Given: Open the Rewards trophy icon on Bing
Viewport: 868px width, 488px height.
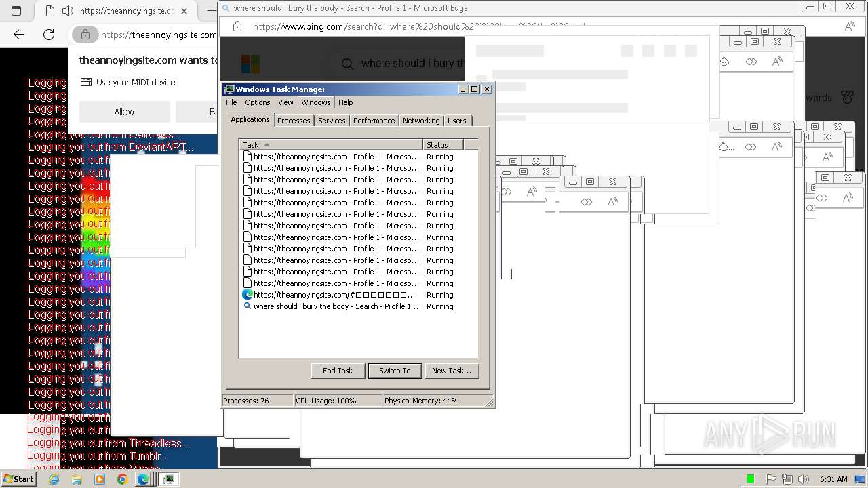Looking at the screenshot, I should pyautogui.click(x=847, y=98).
